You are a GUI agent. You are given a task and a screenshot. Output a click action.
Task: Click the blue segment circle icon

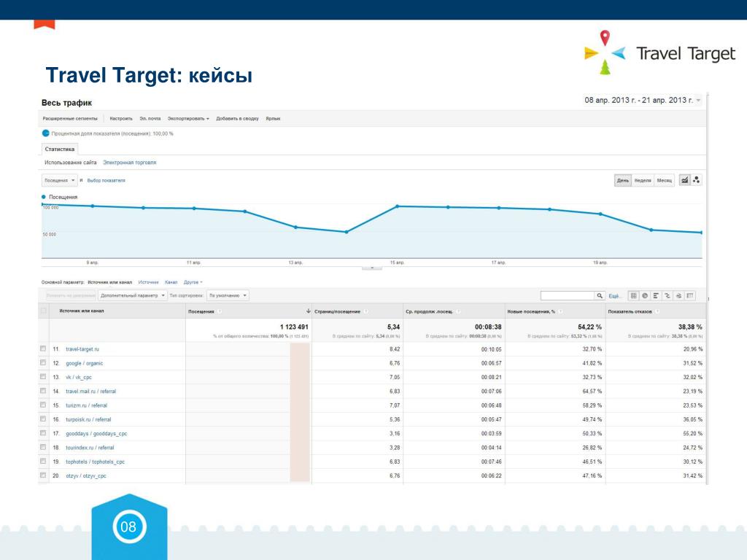(46, 133)
